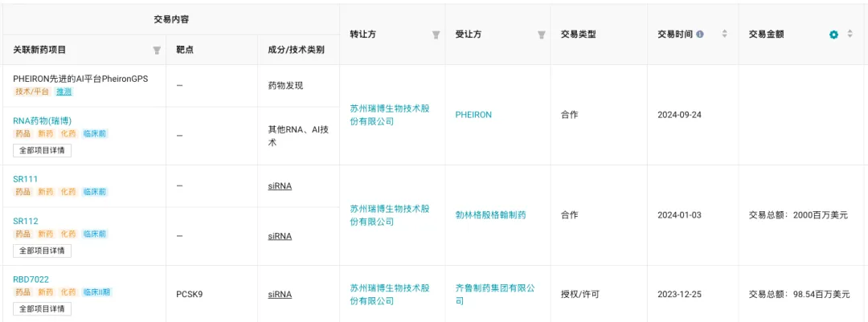Viewport: 868px width, 322px height.
Task: View the RBD7022 drug project
Action: coord(31,279)
